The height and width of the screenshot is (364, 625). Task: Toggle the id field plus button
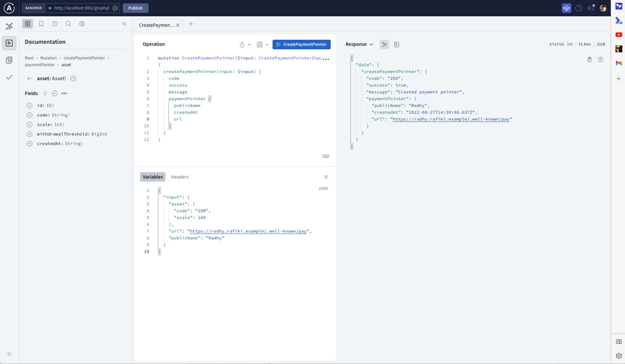click(x=29, y=106)
